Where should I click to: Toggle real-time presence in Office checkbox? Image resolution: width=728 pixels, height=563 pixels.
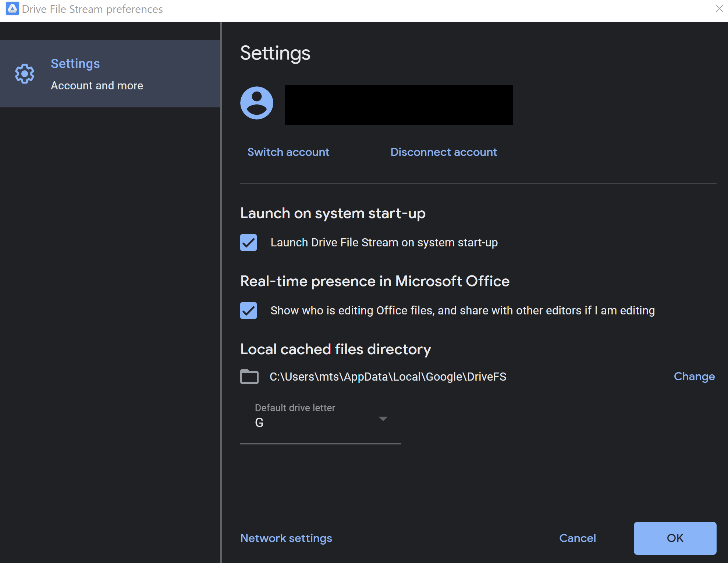pos(249,311)
